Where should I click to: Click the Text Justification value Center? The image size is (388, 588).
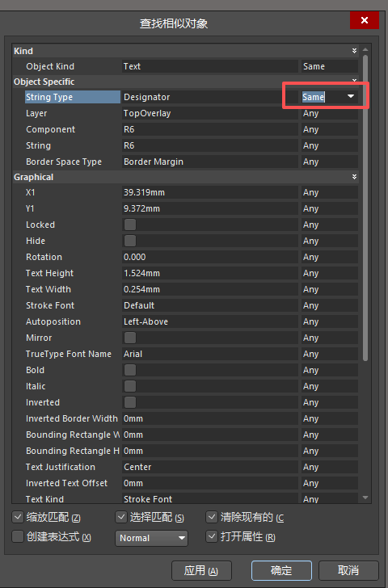209,467
